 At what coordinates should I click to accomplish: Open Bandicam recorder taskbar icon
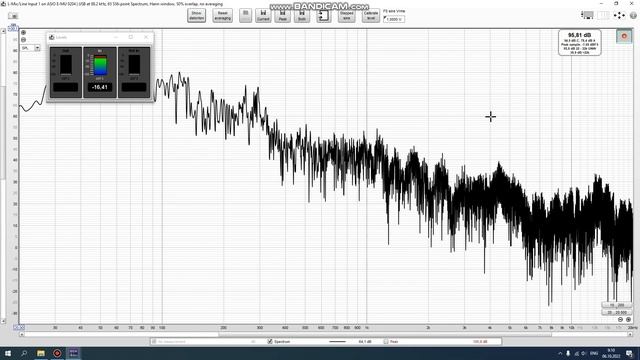click(x=57, y=353)
